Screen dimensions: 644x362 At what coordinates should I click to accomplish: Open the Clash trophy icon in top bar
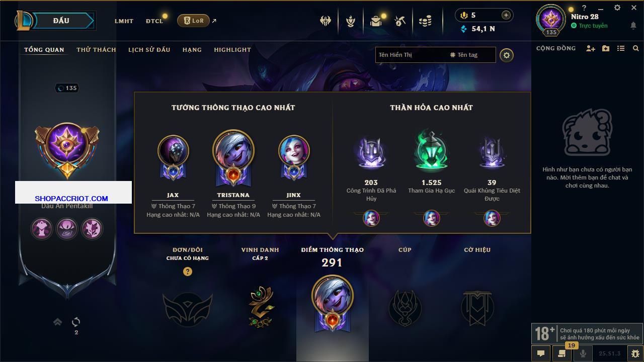tap(326, 21)
